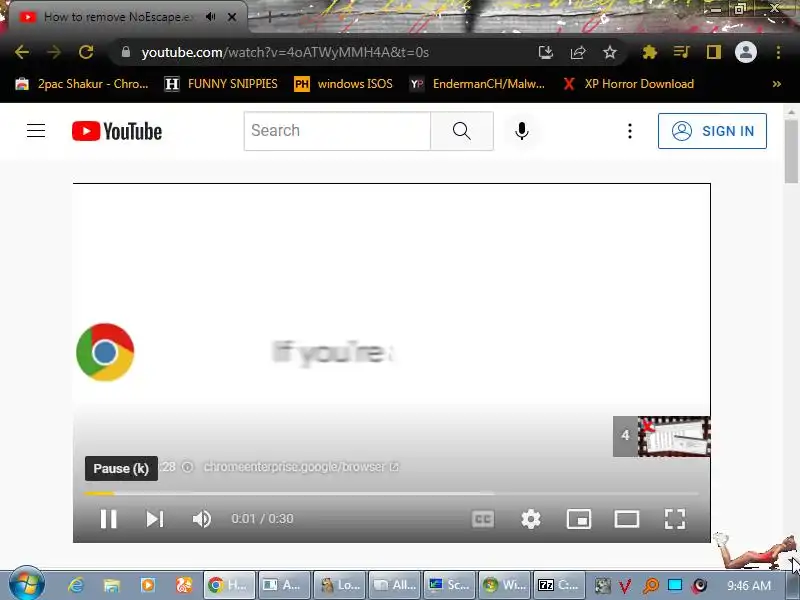Open the 2pac Shakur bookmark
Screen dimensions: 800x600
click(82, 84)
